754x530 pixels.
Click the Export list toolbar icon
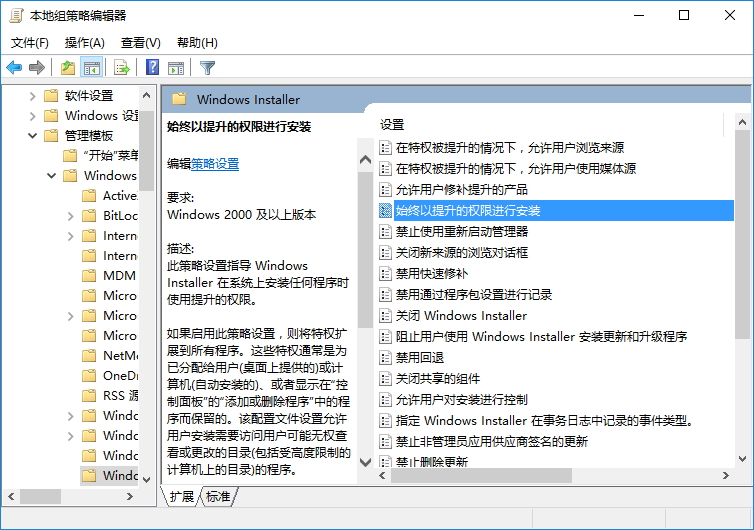pyautogui.click(x=122, y=67)
